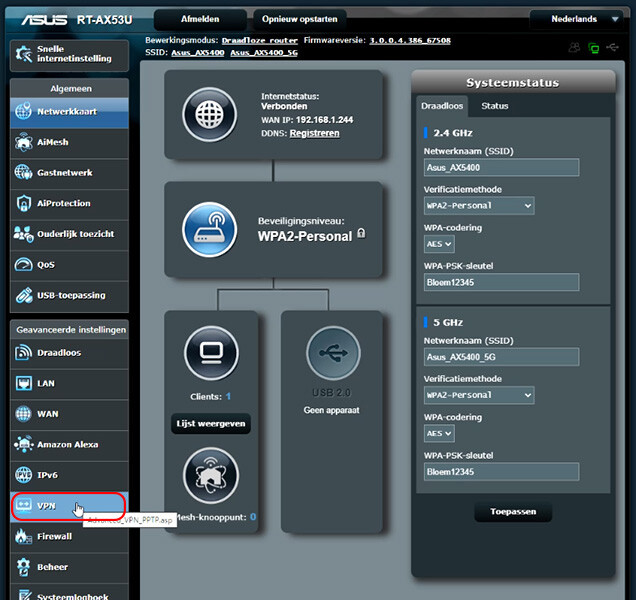Viewport: 636px width, 600px height.
Task: Click the AiProtection shield icon
Action: (24, 203)
